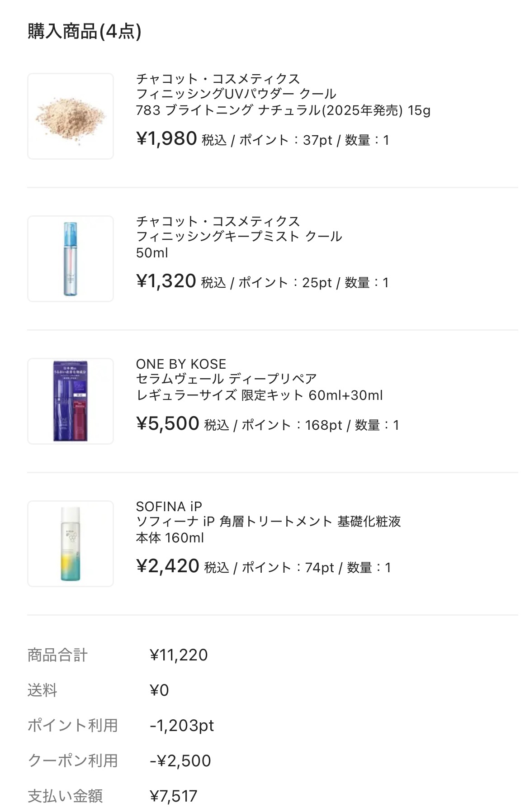This screenshot has height=812, width=525.
Task: Click the フィニッシングUVパウダー クール product name
Action: pos(236,94)
